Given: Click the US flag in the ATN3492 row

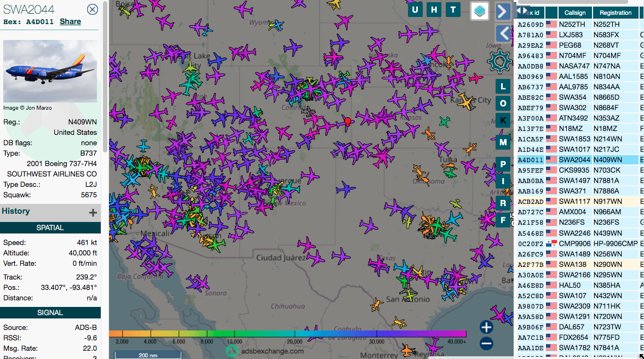Looking at the screenshot, I should (551, 118).
